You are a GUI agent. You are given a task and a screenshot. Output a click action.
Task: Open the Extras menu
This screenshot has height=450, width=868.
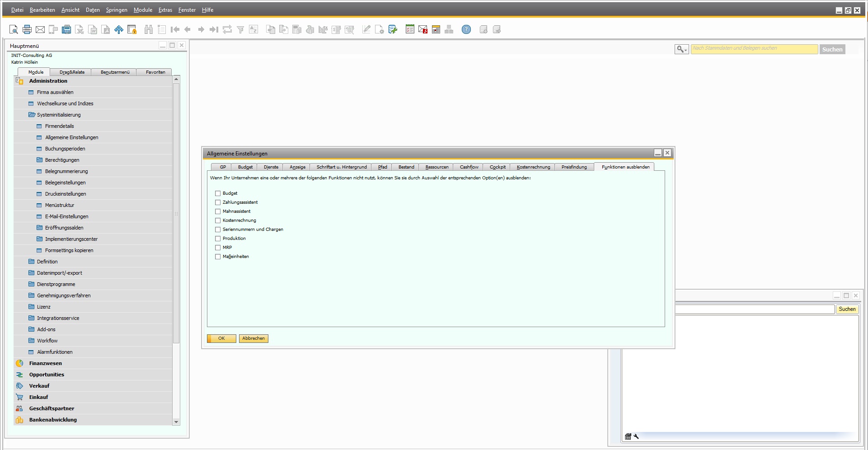165,10
